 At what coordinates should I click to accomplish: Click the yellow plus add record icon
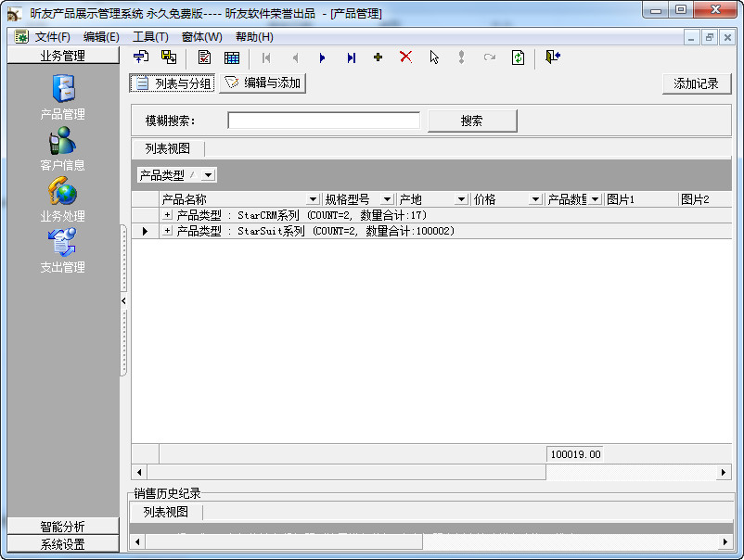click(x=378, y=57)
